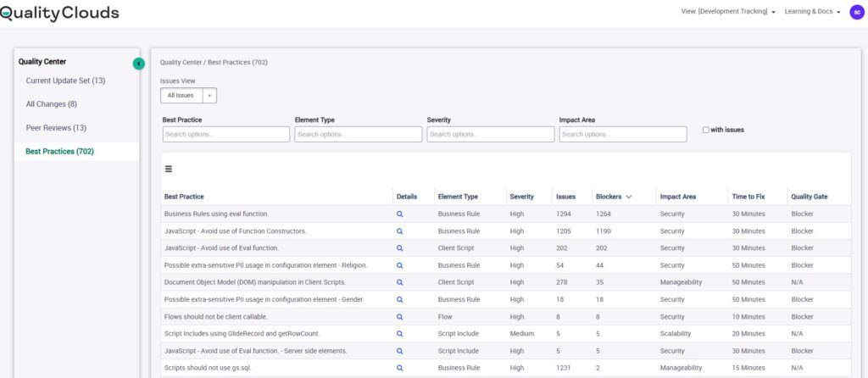Screen dimensions: 868x378
Task: Click the Impact Area filter search box
Action: coord(622,135)
